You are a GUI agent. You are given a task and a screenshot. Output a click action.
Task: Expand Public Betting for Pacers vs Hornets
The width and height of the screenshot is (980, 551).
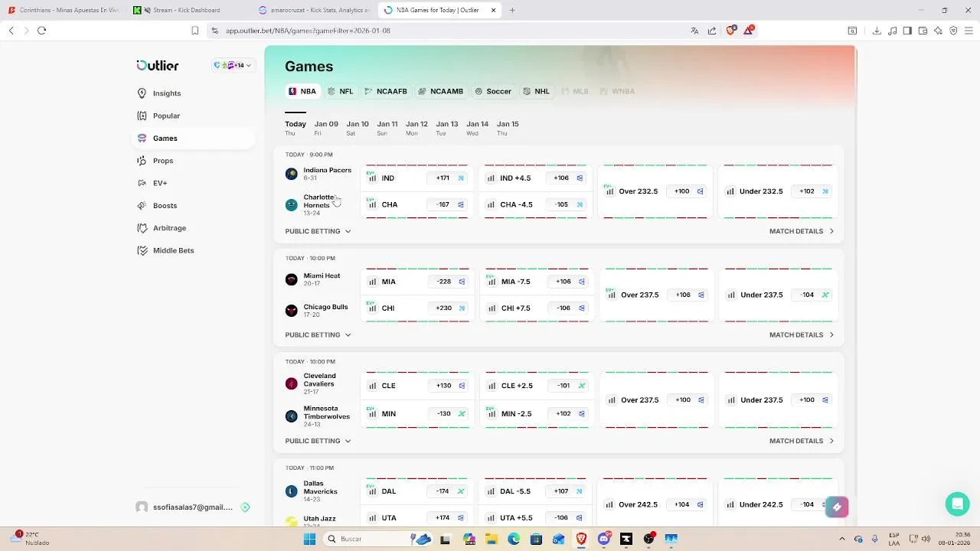[318, 231]
